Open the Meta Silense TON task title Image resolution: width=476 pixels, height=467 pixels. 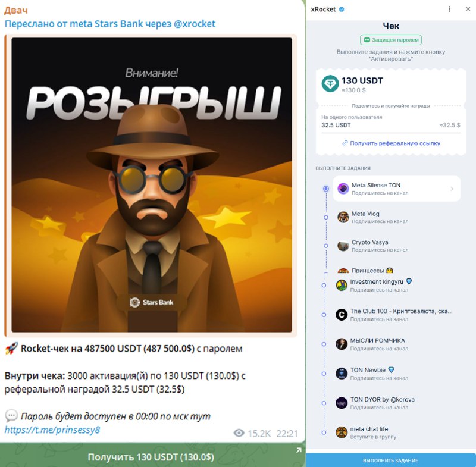pyautogui.click(x=376, y=185)
